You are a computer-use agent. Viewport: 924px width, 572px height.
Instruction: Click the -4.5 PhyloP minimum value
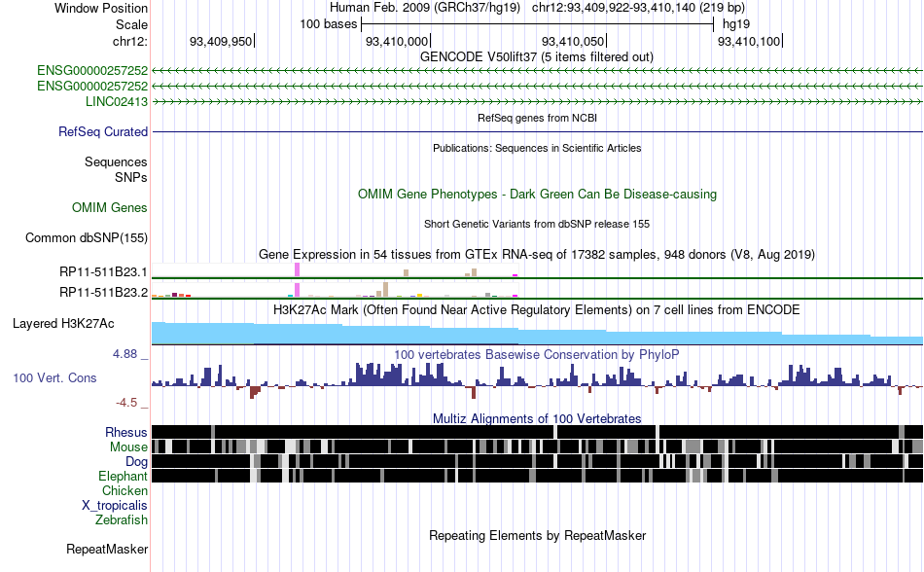(126, 403)
